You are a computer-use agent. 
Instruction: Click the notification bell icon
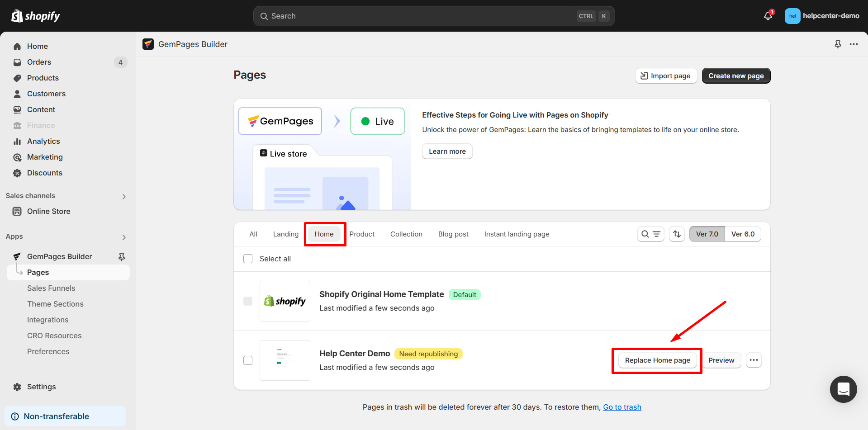768,16
